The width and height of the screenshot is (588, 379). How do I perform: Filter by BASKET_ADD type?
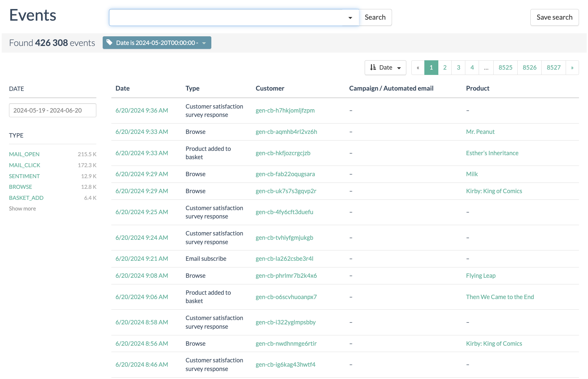coord(26,198)
